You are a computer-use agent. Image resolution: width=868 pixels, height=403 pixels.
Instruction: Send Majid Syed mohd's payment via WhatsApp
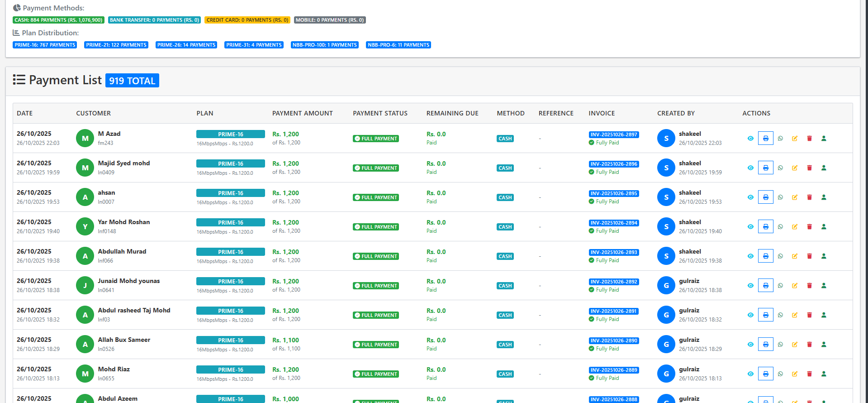tap(780, 168)
